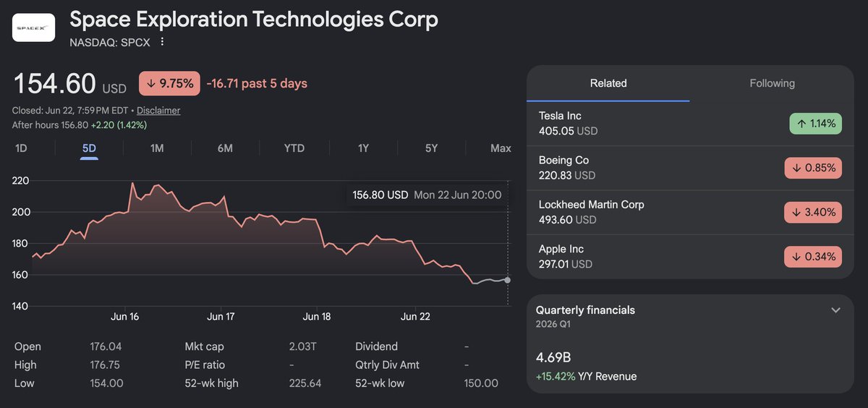This screenshot has height=408, width=868.
Task: Click the Quarterly financials heading
Action: (x=585, y=310)
